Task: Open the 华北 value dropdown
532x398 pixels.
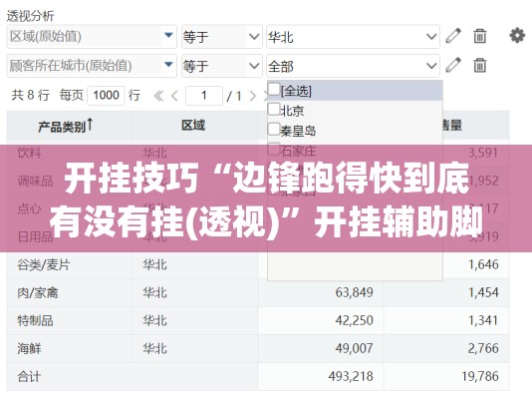Action: coord(431,36)
